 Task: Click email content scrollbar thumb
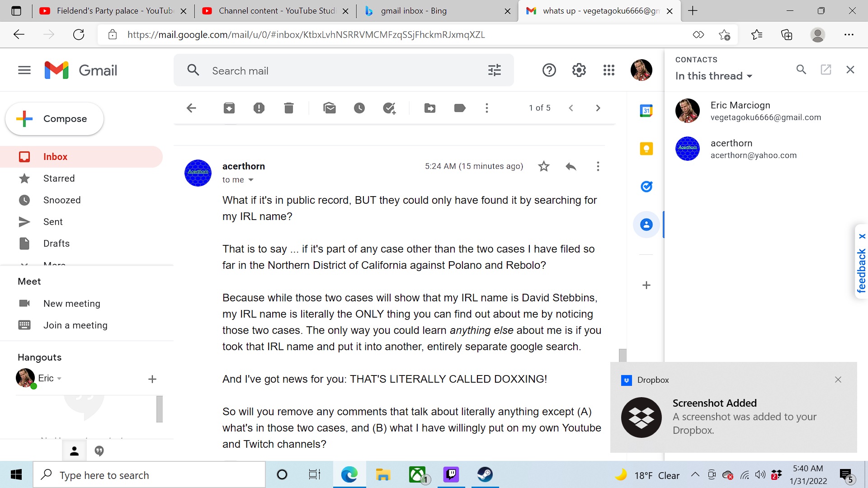click(623, 355)
